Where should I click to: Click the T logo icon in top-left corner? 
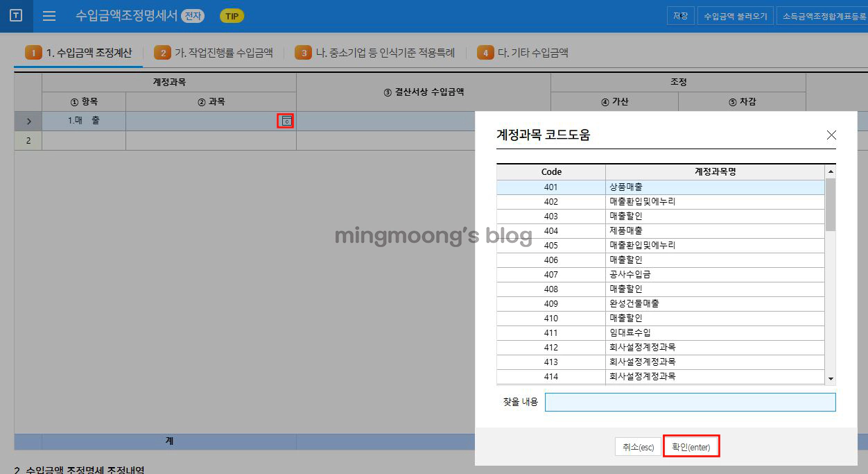pos(15,16)
